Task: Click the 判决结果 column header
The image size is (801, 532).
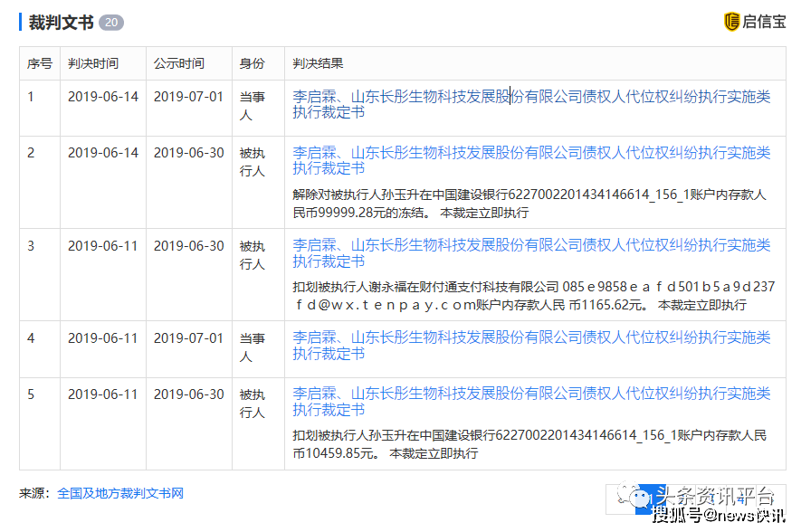Action: 318,64
